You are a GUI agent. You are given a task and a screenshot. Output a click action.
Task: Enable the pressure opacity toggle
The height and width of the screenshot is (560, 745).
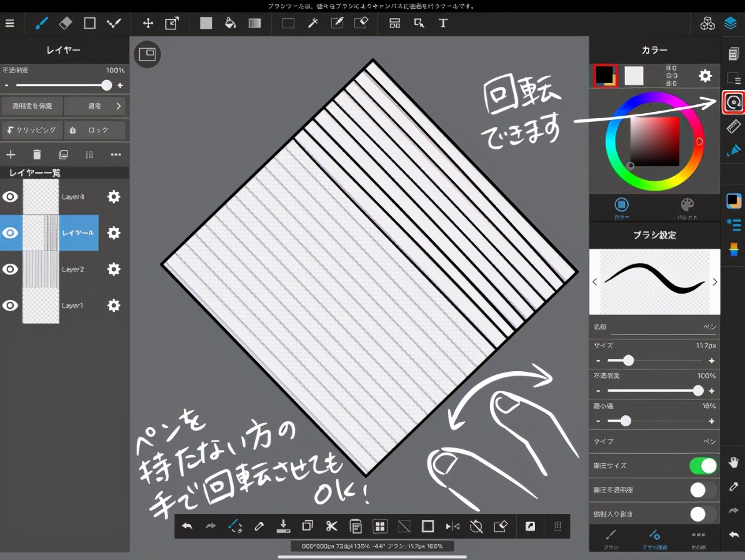point(703,490)
